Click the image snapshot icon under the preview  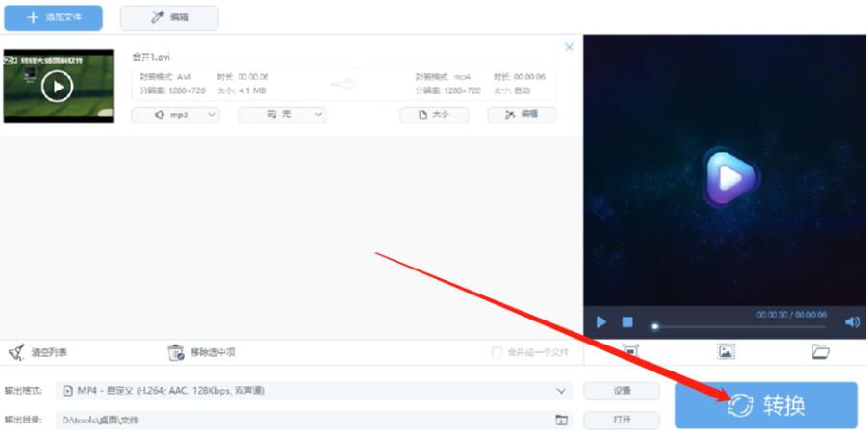[x=726, y=351]
